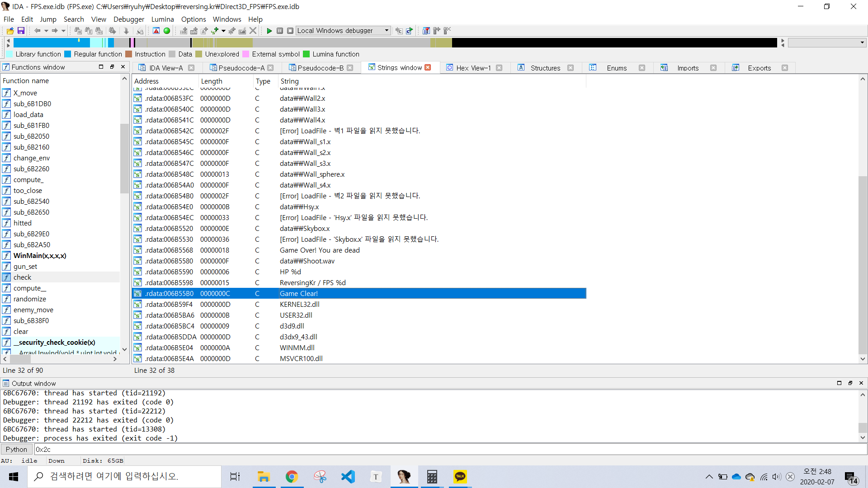This screenshot has height=488, width=868.
Task: Click the pause process button
Action: coord(280,31)
